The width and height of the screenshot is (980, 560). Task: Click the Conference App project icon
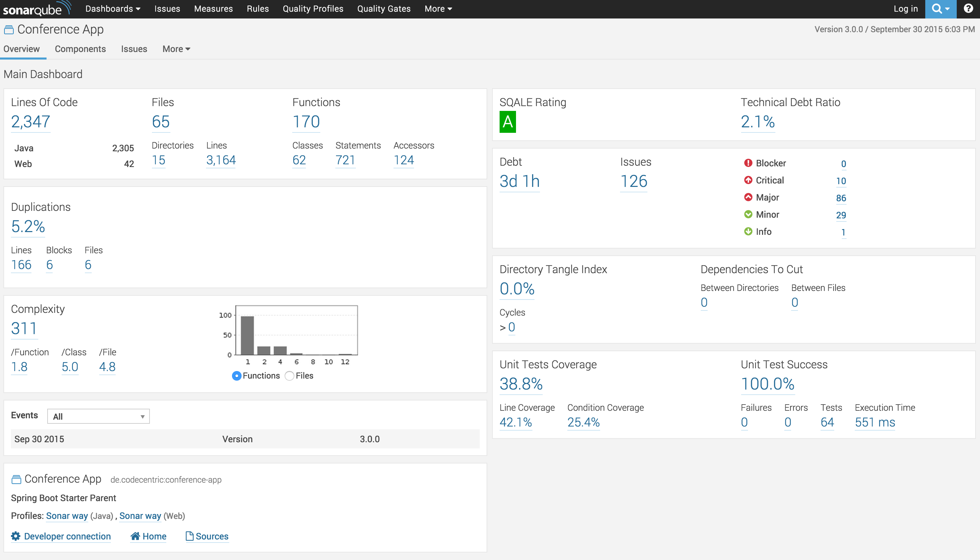10,30
